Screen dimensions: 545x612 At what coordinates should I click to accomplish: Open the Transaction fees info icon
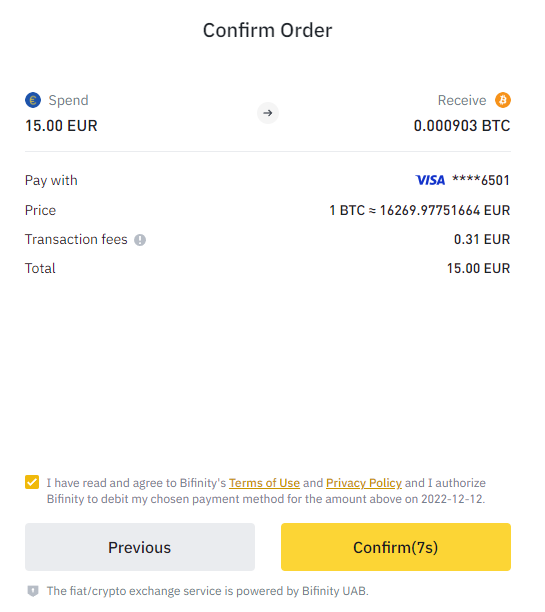click(x=140, y=240)
